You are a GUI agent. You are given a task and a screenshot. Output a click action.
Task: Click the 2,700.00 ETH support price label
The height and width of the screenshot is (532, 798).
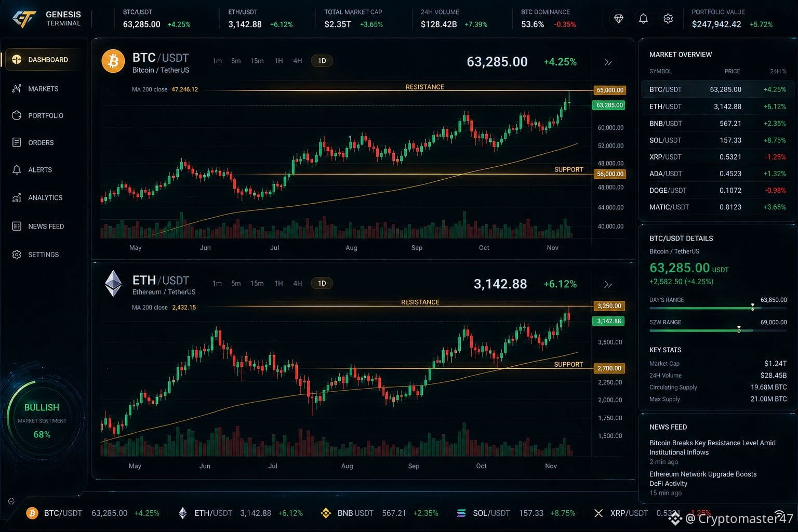pos(609,368)
